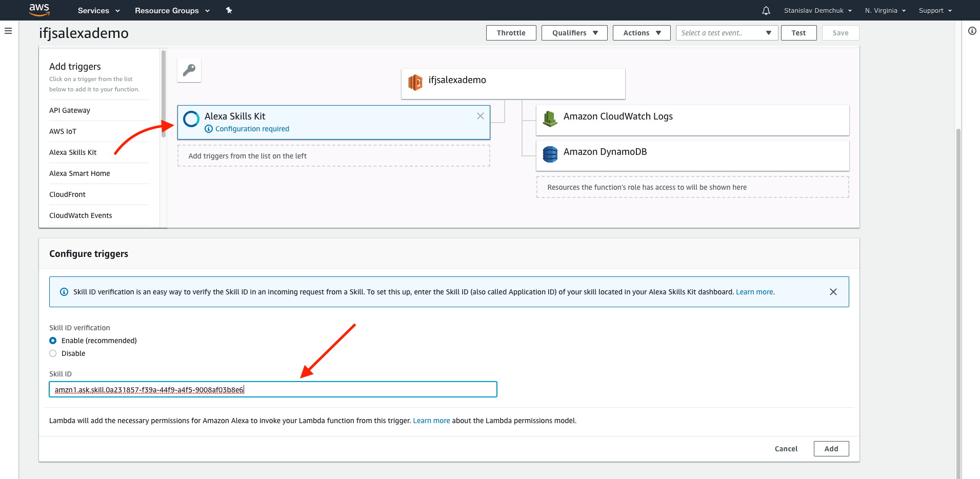Remove the Alexa Skills Kit trigger

(480, 116)
